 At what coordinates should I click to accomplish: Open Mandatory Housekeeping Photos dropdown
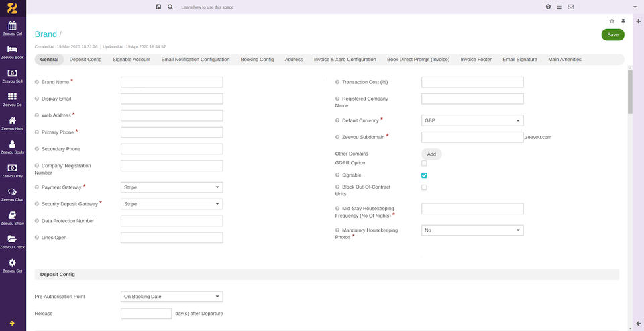tap(472, 230)
